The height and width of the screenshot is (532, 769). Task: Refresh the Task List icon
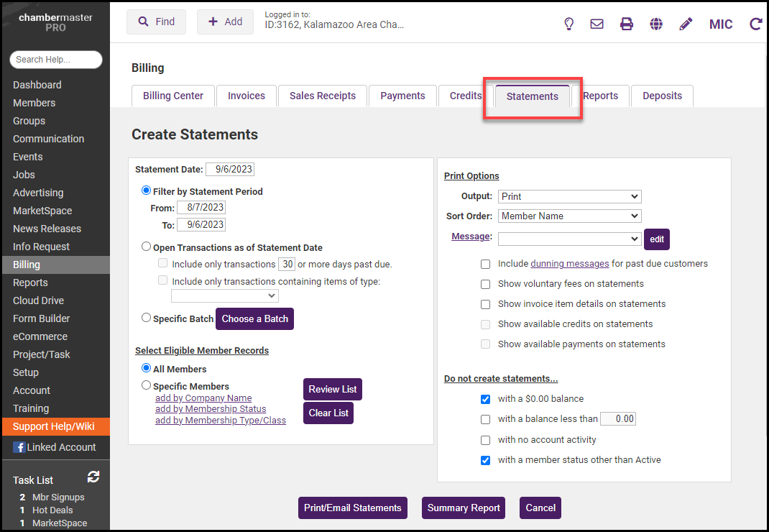click(x=93, y=477)
